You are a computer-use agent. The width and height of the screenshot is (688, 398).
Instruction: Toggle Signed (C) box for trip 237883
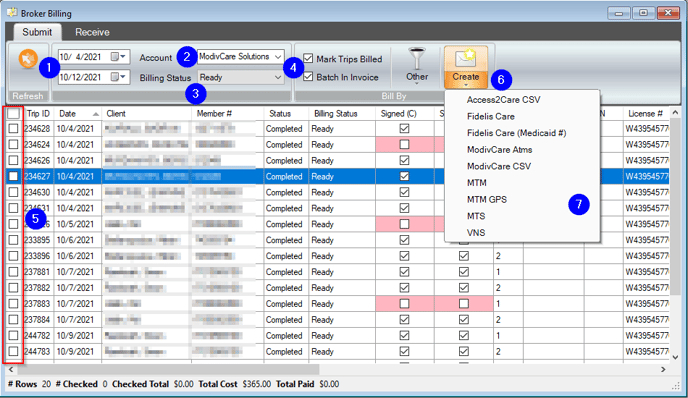404,304
